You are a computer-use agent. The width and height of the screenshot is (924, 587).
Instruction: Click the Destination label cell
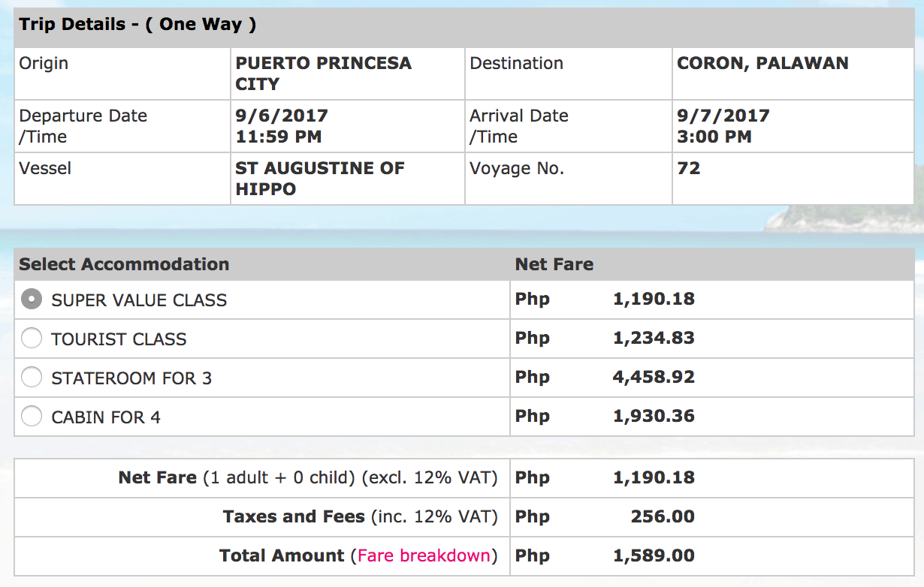pos(516,63)
